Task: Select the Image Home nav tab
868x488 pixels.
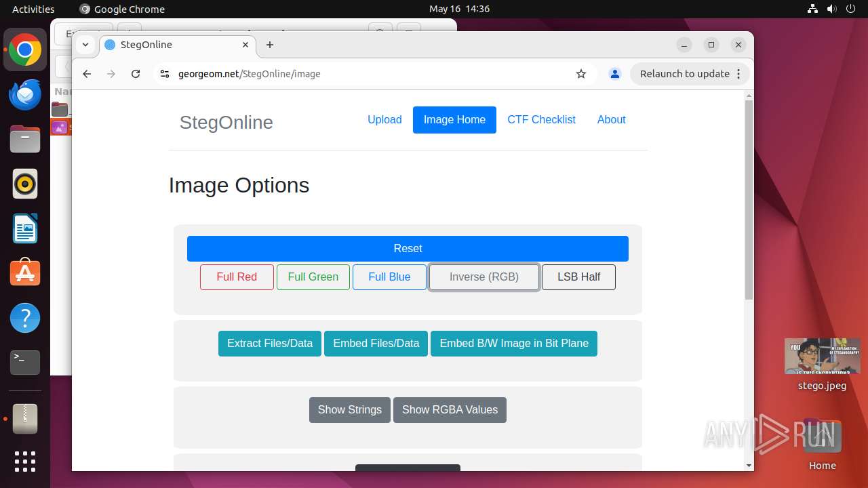Action: coord(454,120)
